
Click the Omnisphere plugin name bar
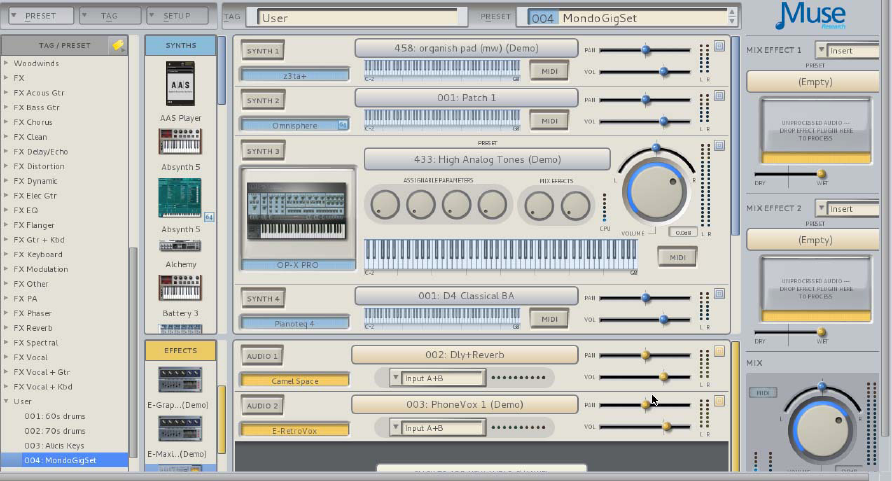[295, 125]
